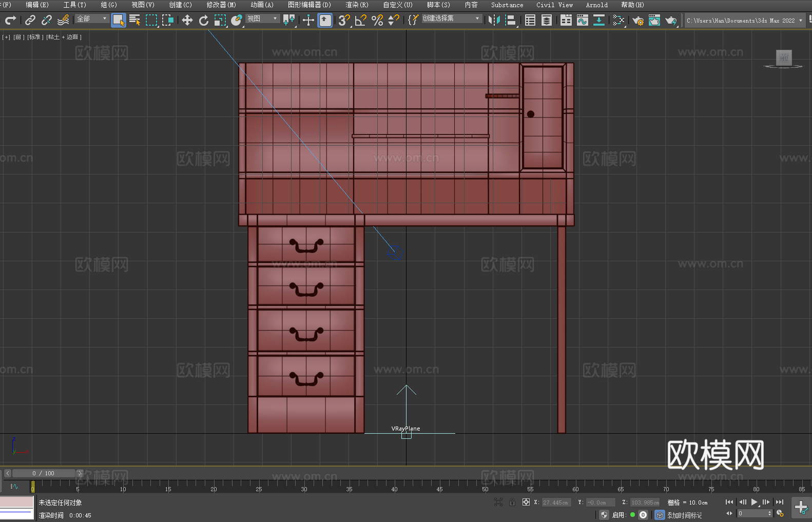This screenshot has height=522, width=812.
Task: Click the Select and Manipulate icon
Action: tap(308, 20)
